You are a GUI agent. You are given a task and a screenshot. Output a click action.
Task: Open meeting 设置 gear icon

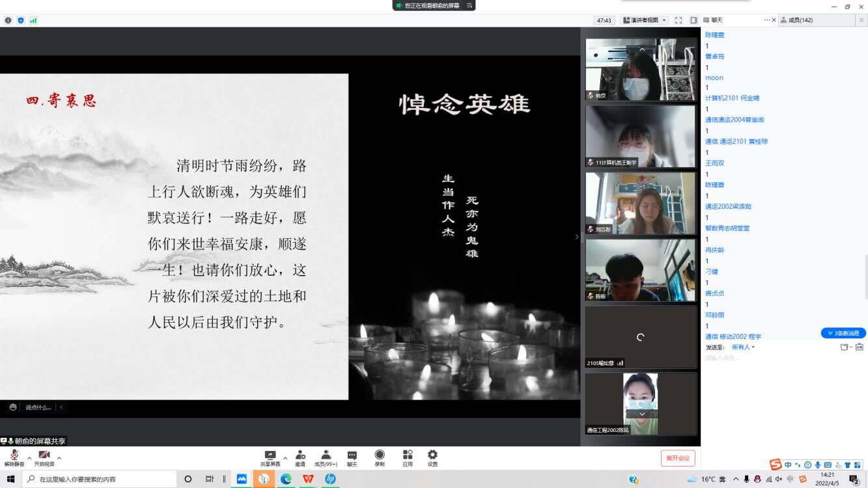(432, 457)
